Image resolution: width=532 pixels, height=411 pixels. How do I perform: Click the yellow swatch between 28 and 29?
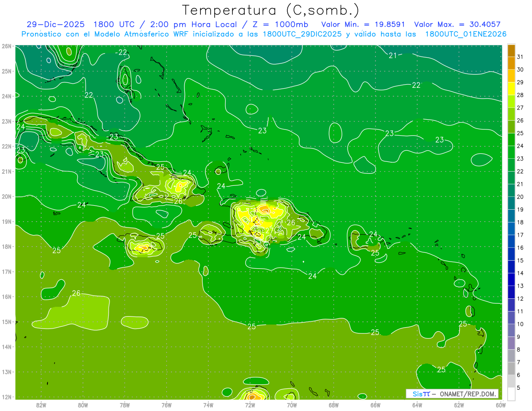point(511,89)
